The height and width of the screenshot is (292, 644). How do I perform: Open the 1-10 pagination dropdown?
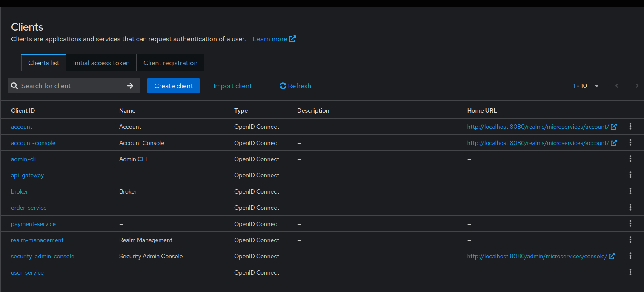point(596,86)
